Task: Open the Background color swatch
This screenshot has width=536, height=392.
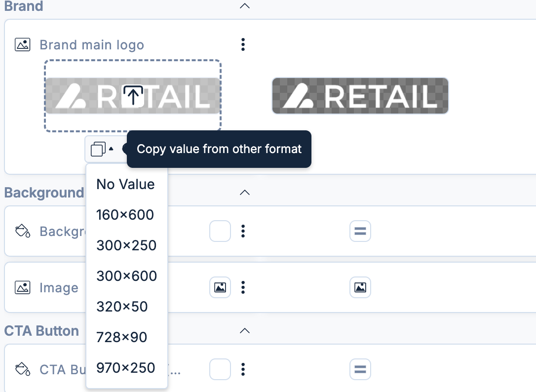Action: tap(220, 231)
